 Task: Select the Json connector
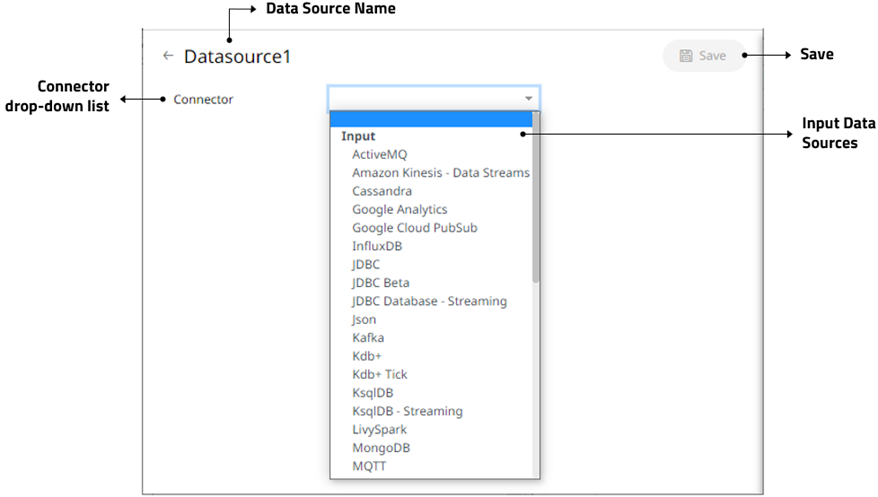point(364,320)
